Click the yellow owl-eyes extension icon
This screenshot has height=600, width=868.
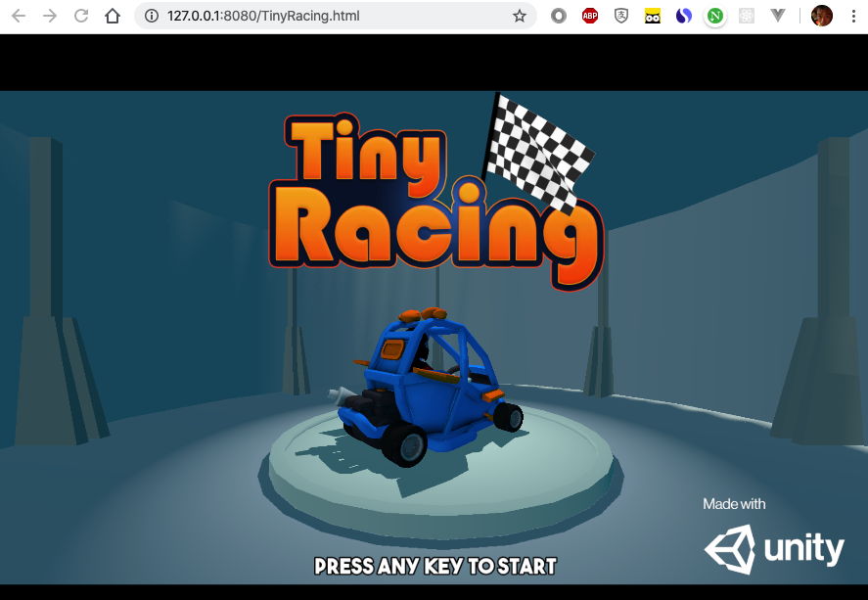coord(653,17)
